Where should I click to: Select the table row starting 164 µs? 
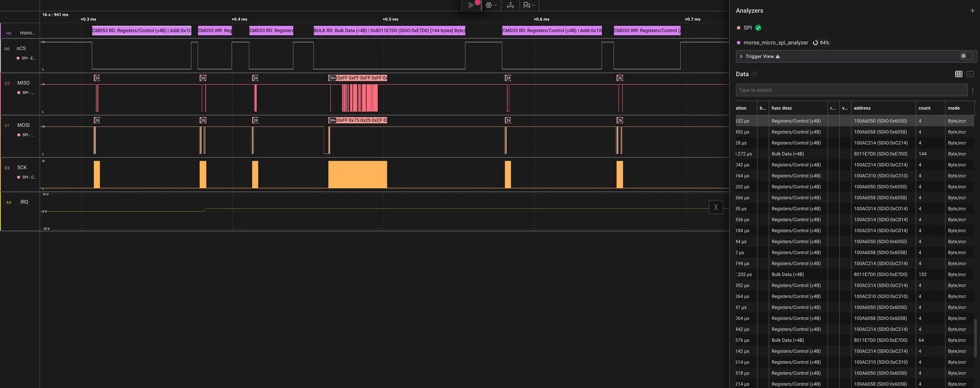[854, 176]
